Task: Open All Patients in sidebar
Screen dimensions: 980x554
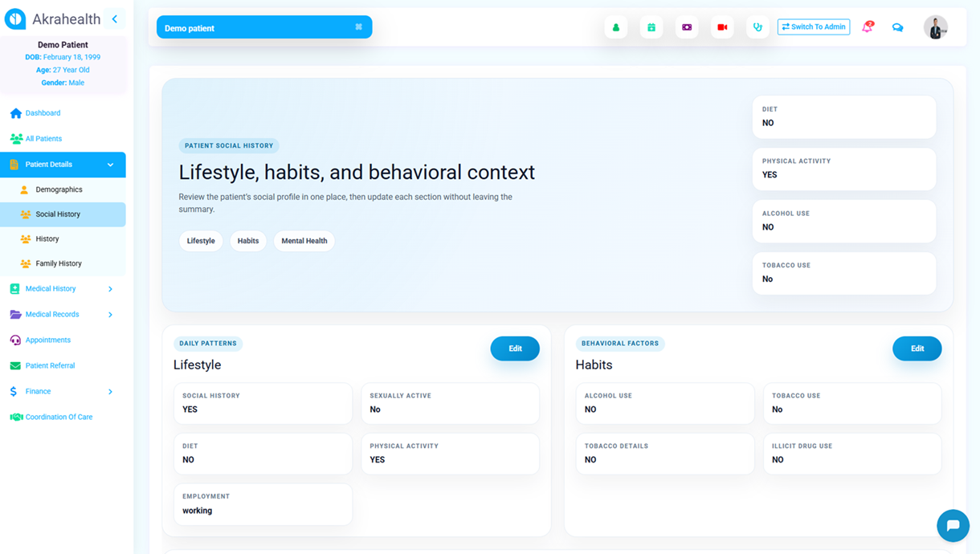Action: pyautogui.click(x=43, y=139)
